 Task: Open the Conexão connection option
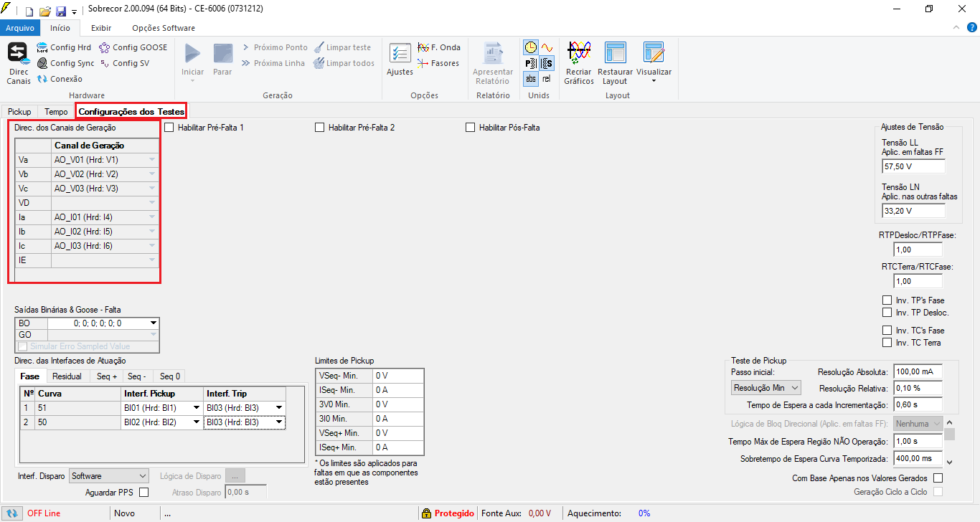coord(60,79)
